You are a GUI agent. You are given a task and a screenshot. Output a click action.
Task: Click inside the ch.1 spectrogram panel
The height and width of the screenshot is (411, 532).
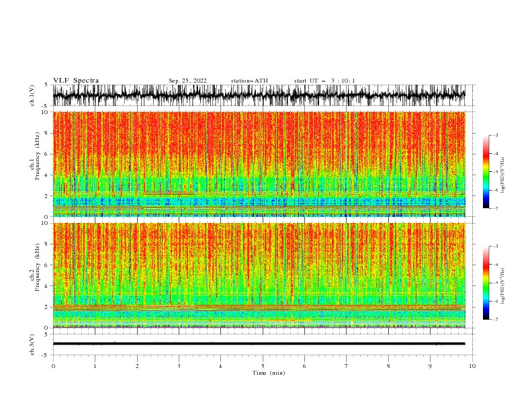[259, 164]
